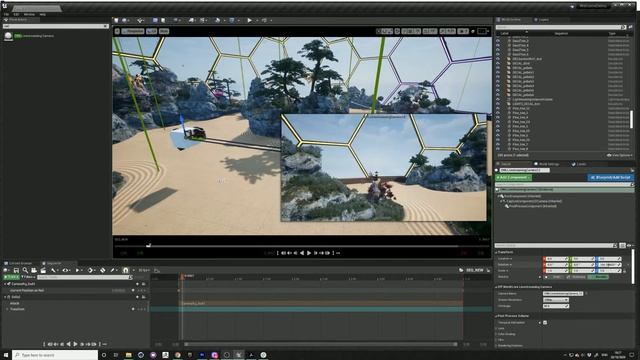This screenshot has height=360, width=640.
Task: Toggle the Sequencer magnet snapping icon
Action: 126,270
